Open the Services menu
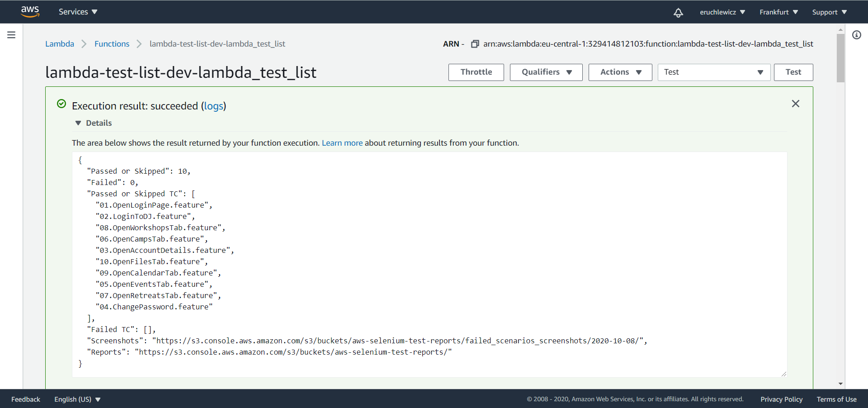868x408 pixels. [78, 12]
